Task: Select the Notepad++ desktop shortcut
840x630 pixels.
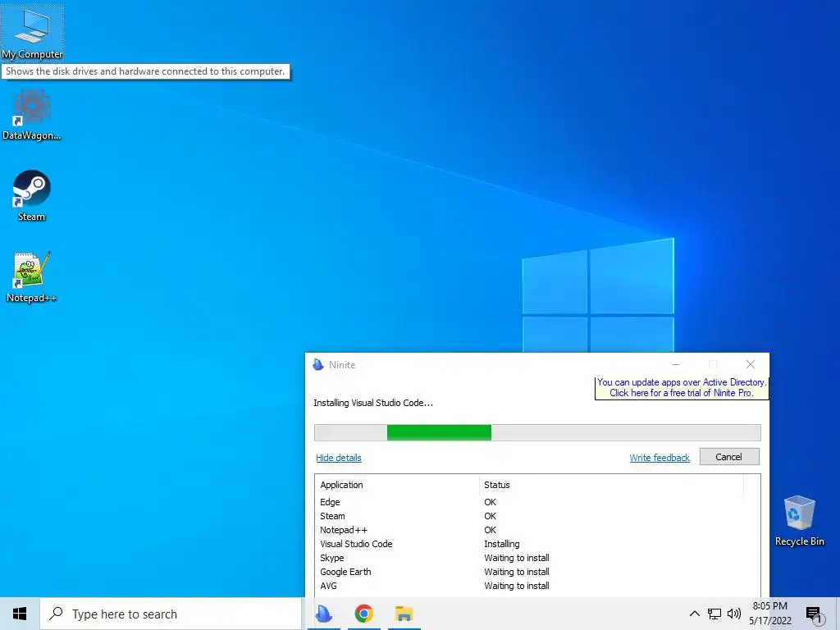Action: point(32,277)
